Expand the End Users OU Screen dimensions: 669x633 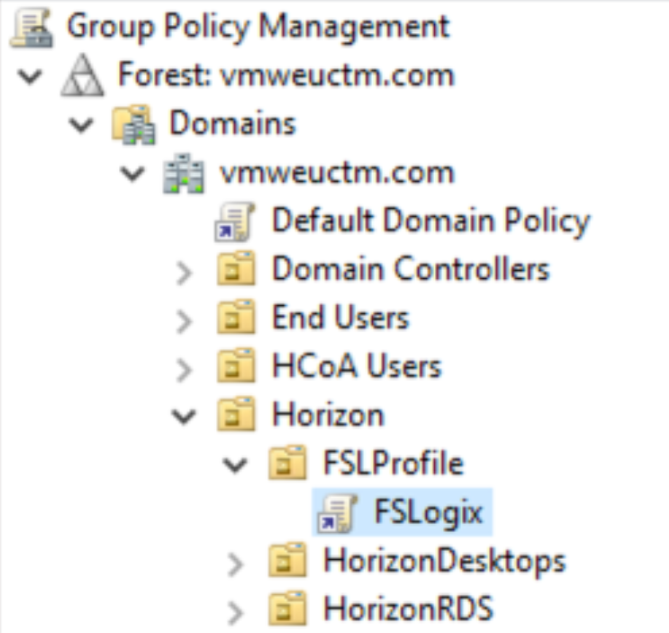pyautogui.click(x=184, y=319)
